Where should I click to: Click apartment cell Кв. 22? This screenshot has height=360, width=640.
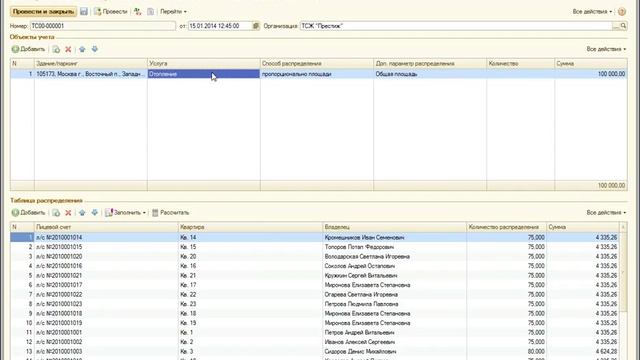pos(250,294)
